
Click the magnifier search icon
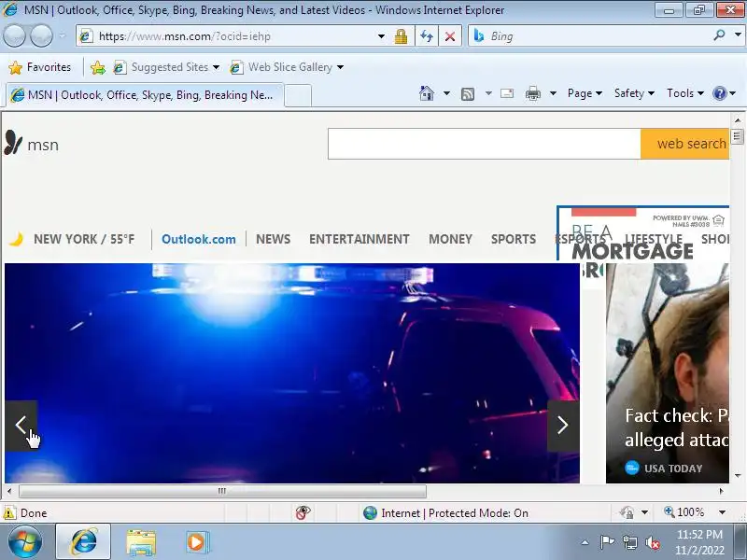[x=720, y=35]
